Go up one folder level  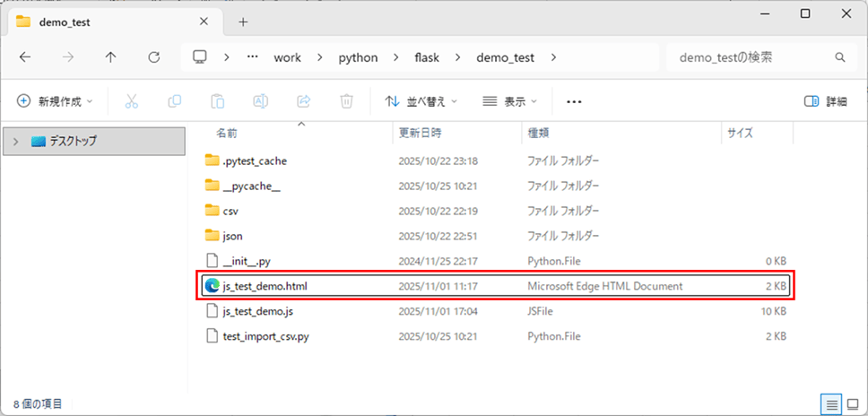[x=110, y=57]
